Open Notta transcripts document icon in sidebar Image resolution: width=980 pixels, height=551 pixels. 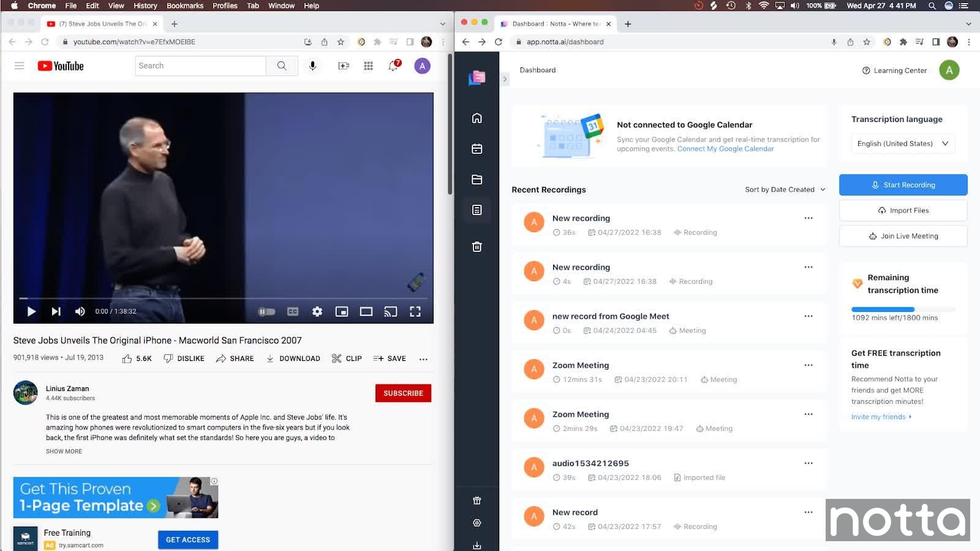pos(477,210)
